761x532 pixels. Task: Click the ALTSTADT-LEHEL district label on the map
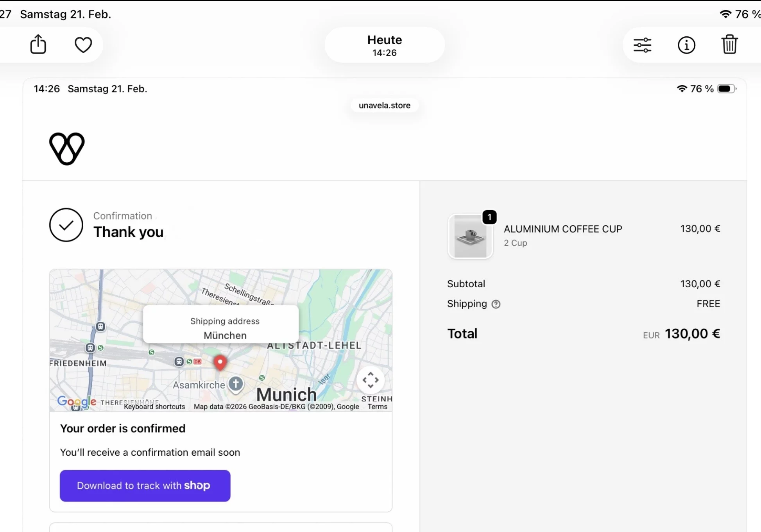(314, 346)
